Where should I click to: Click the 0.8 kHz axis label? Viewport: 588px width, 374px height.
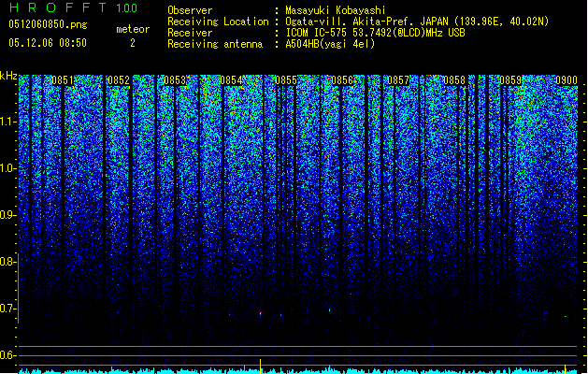point(8,262)
